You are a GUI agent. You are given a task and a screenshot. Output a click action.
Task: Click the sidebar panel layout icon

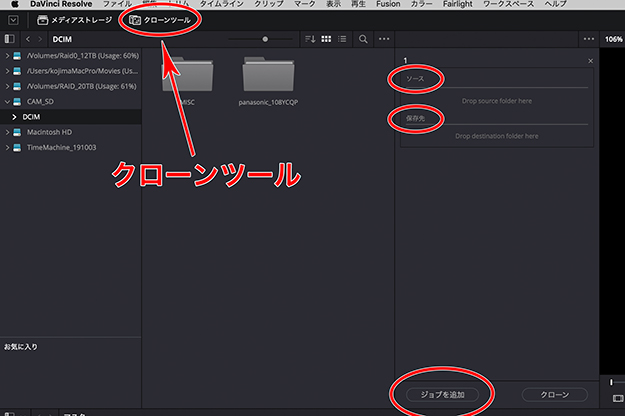click(11, 39)
